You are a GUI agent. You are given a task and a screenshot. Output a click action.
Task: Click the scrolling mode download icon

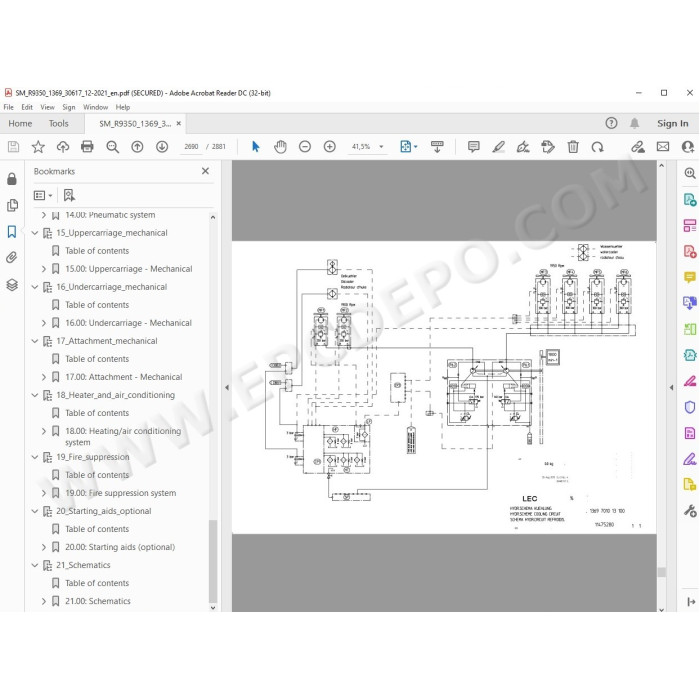pos(437,146)
